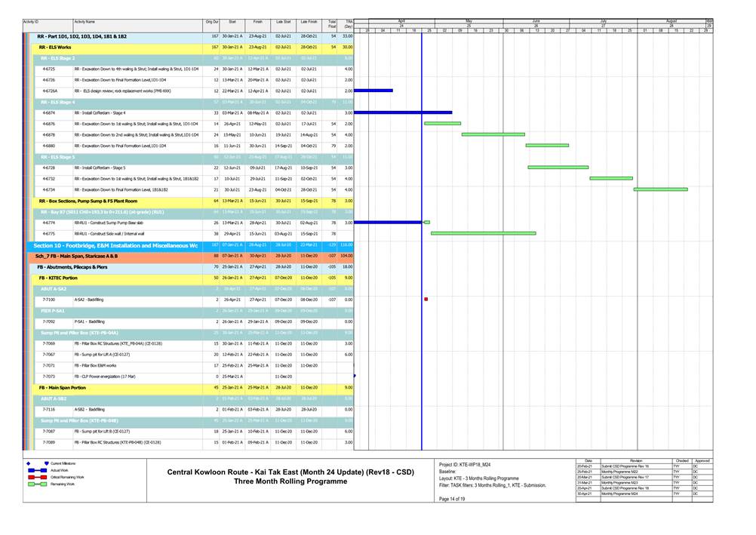Click the Current Milestone legend diamond icon
This screenshot has height=535, width=756.
pyautogui.click(x=28, y=463)
